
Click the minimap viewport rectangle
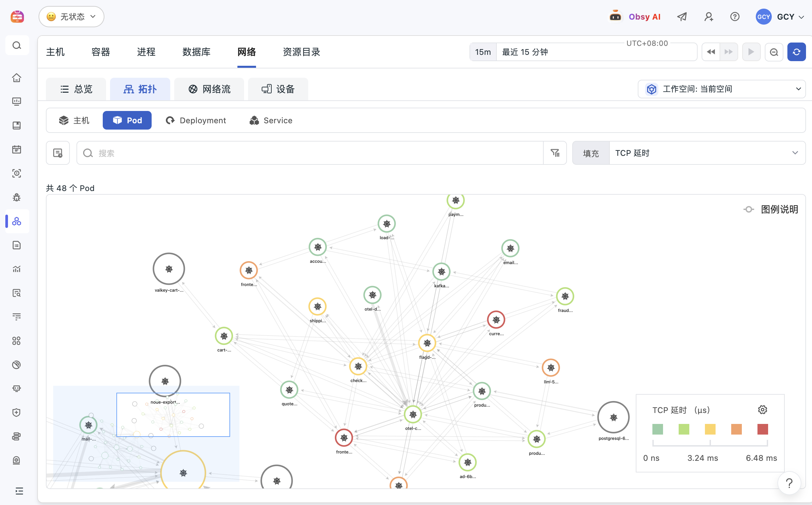173,415
